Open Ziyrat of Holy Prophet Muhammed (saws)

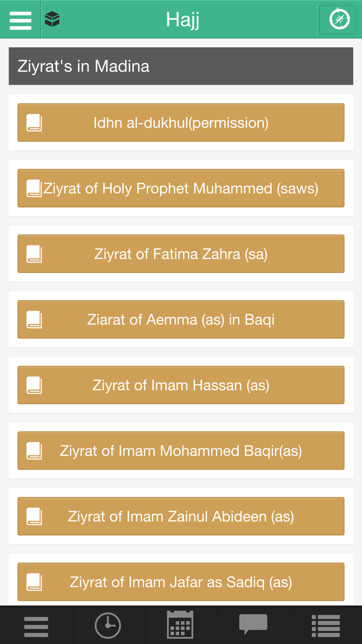click(x=181, y=188)
